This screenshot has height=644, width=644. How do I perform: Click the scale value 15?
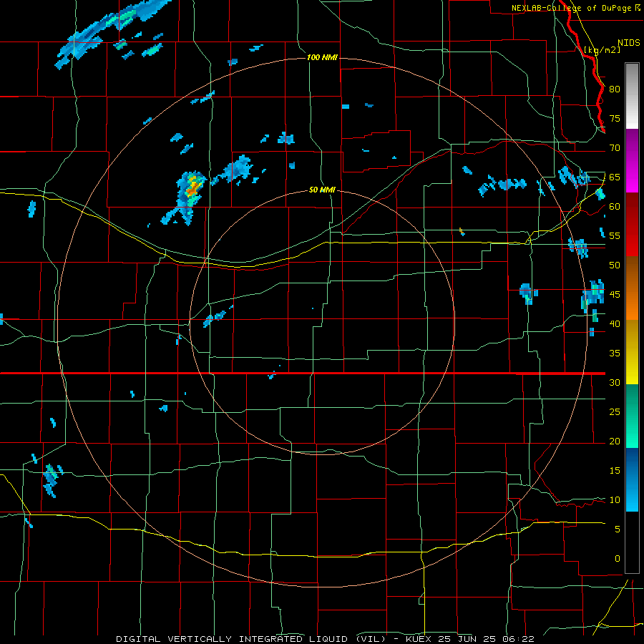pos(615,471)
